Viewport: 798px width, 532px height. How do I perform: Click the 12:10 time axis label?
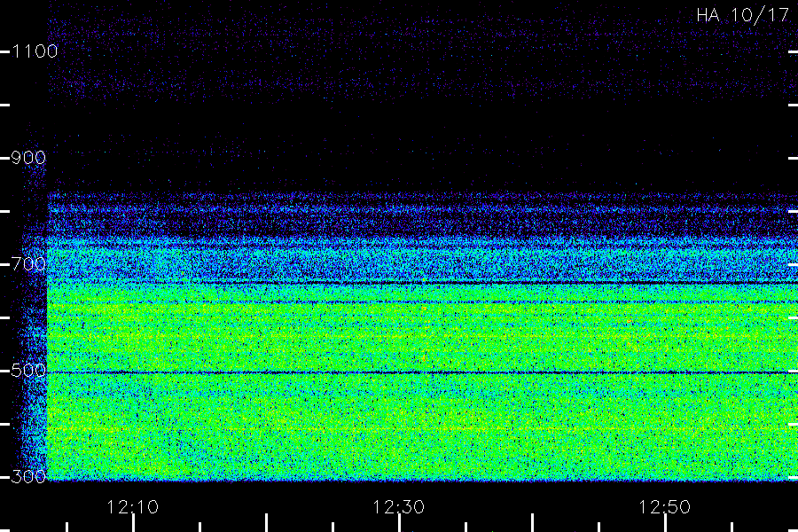(x=133, y=507)
